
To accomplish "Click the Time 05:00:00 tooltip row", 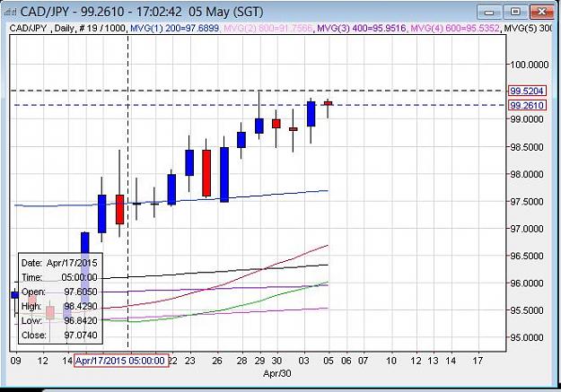I will click(x=59, y=277).
